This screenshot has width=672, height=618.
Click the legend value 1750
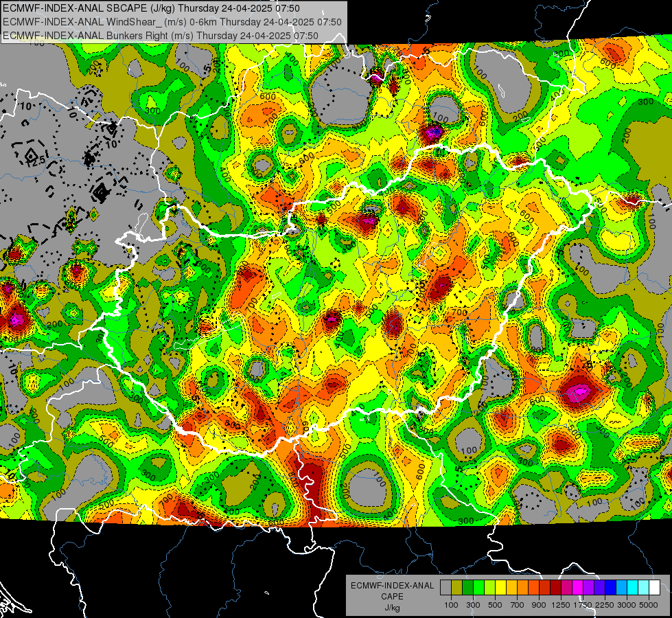click(x=583, y=605)
